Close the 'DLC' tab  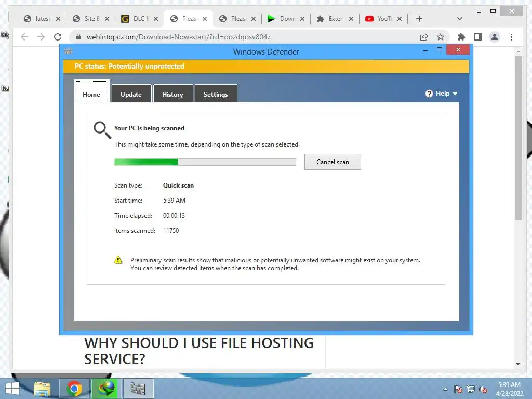(156, 19)
